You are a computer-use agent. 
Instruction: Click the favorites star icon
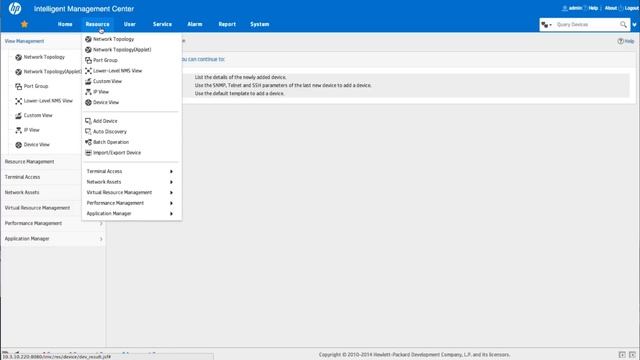[24, 24]
